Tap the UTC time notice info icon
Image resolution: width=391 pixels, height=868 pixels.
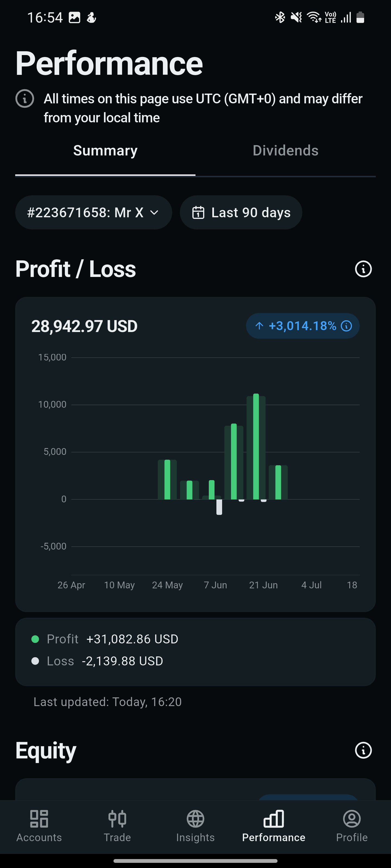tap(25, 99)
